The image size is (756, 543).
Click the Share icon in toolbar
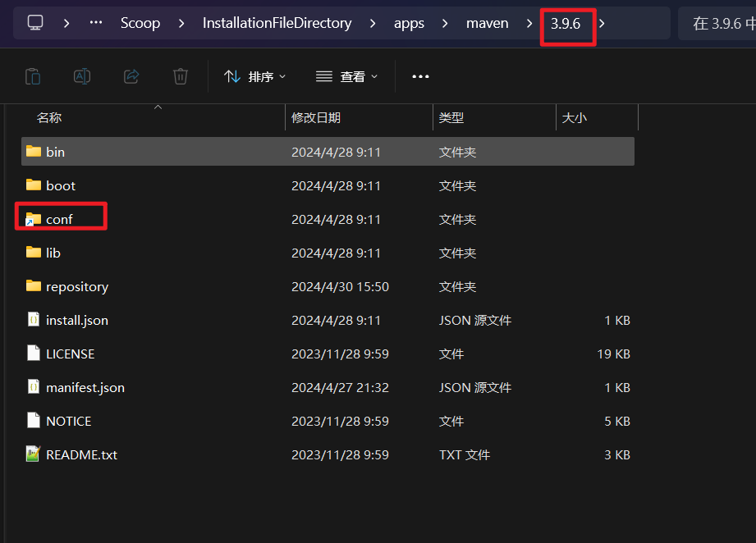click(131, 76)
